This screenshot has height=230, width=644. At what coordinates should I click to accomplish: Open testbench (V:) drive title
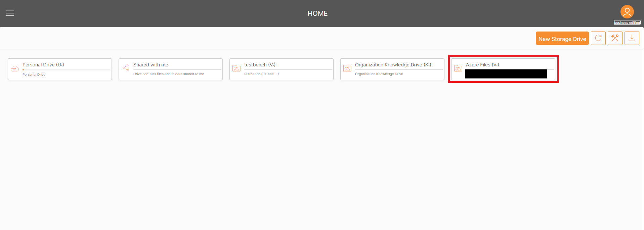pos(260,65)
